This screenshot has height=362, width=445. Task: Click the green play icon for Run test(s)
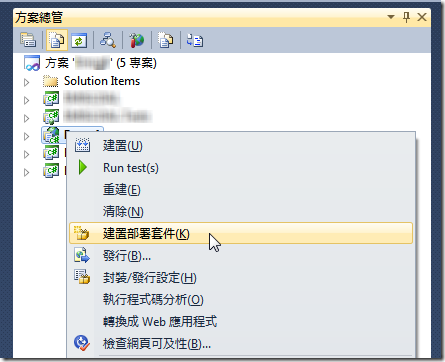(x=83, y=167)
